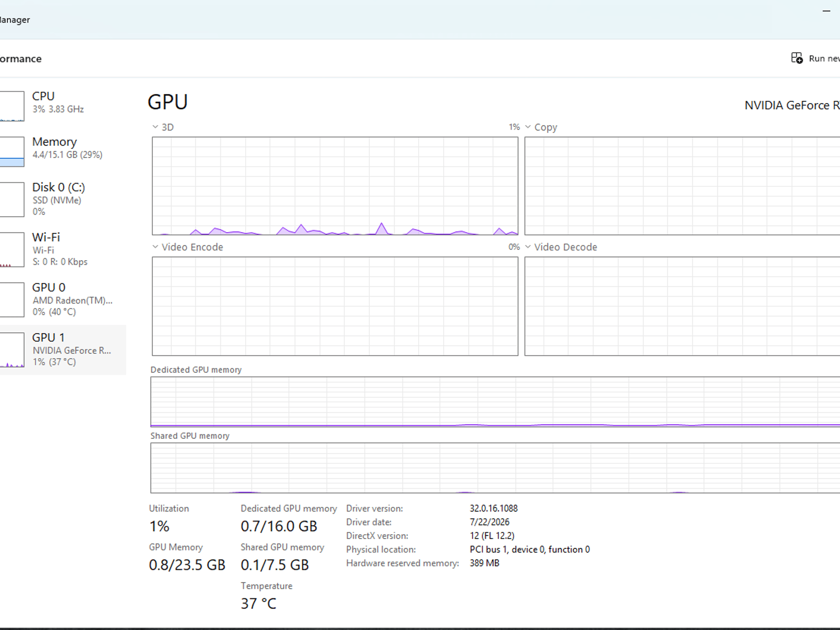Click the GPU 1 mini graph thumbnail

coord(12,350)
